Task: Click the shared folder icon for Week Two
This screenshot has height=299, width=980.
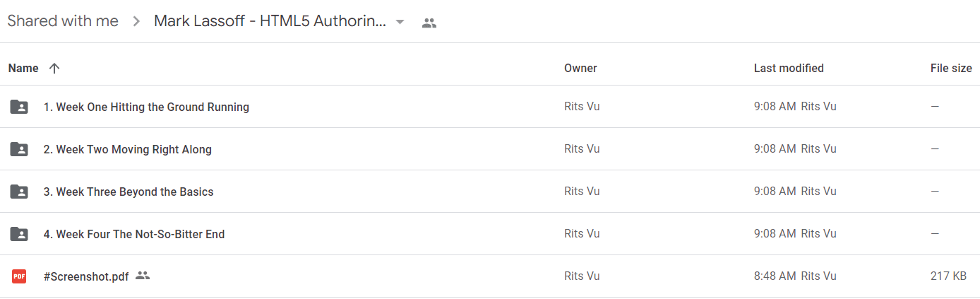Action: click(19, 149)
